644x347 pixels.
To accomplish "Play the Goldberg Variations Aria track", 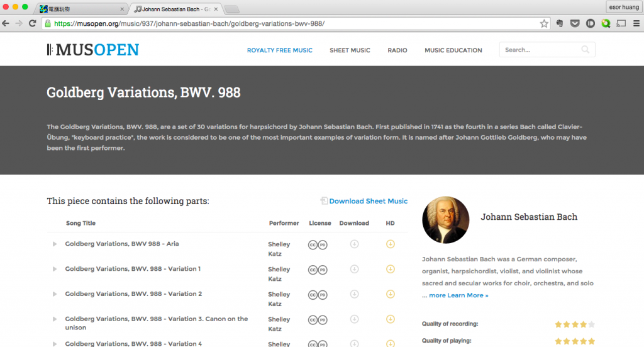I will click(55, 244).
